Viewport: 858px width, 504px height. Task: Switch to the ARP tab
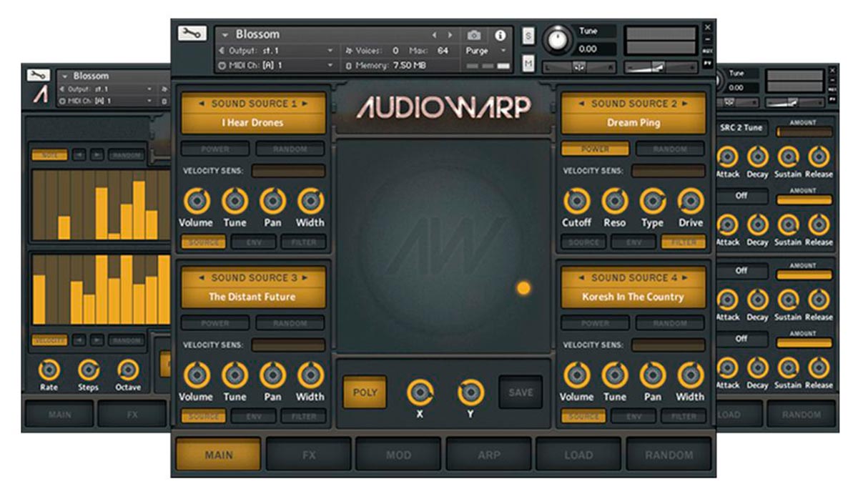(x=488, y=455)
